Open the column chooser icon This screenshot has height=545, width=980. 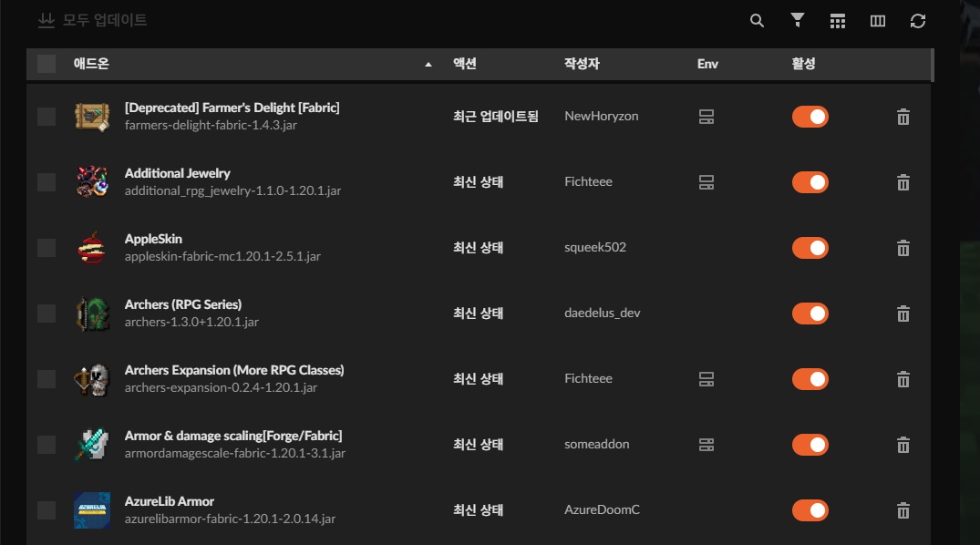tap(878, 21)
